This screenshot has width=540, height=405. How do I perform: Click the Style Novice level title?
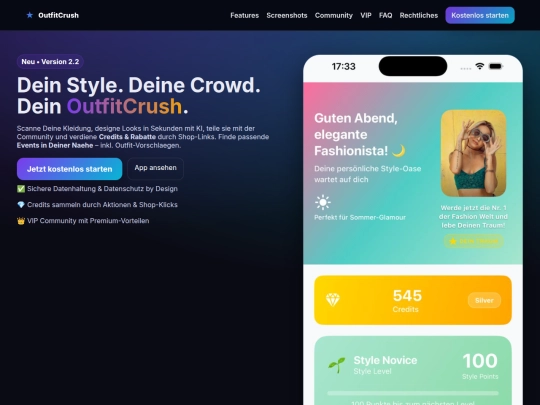[x=385, y=360]
